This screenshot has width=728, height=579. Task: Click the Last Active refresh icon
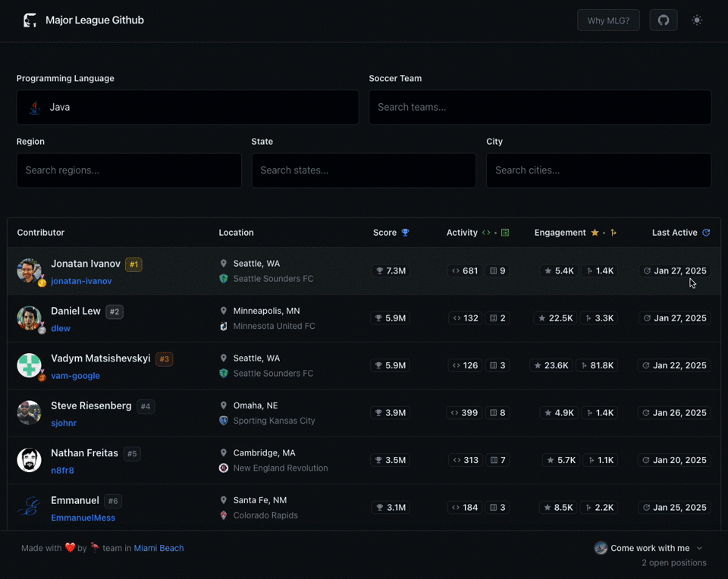point(706,233)
